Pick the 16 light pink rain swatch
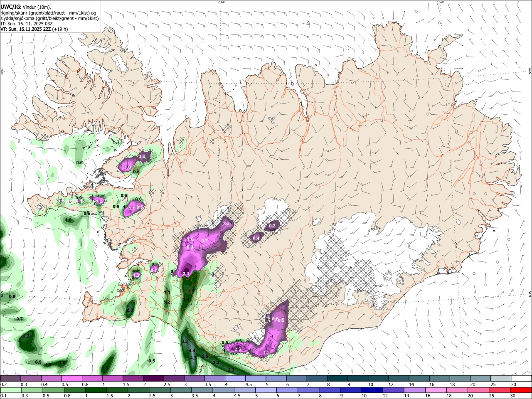Viewport: 532px width, 399px height. 436,390
